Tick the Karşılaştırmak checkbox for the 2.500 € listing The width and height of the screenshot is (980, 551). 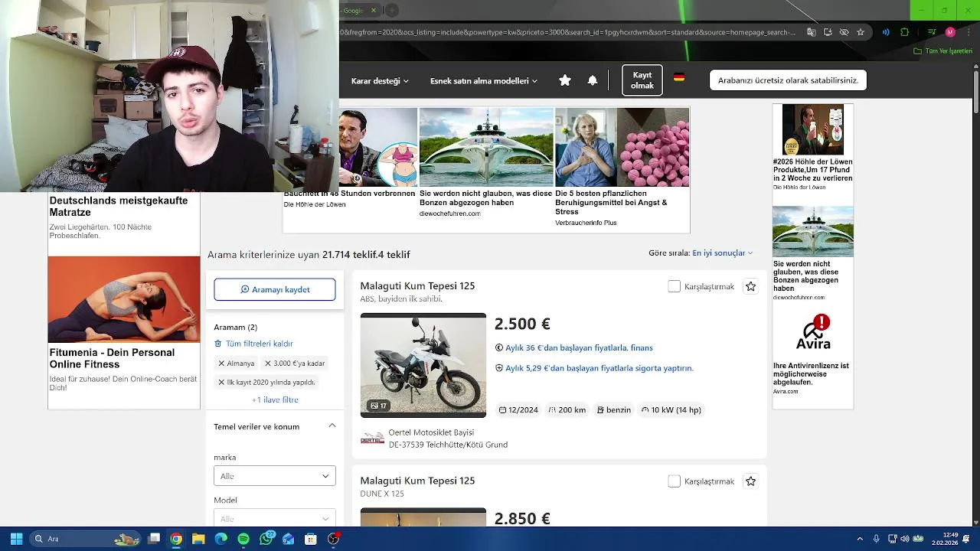(674, 286)
